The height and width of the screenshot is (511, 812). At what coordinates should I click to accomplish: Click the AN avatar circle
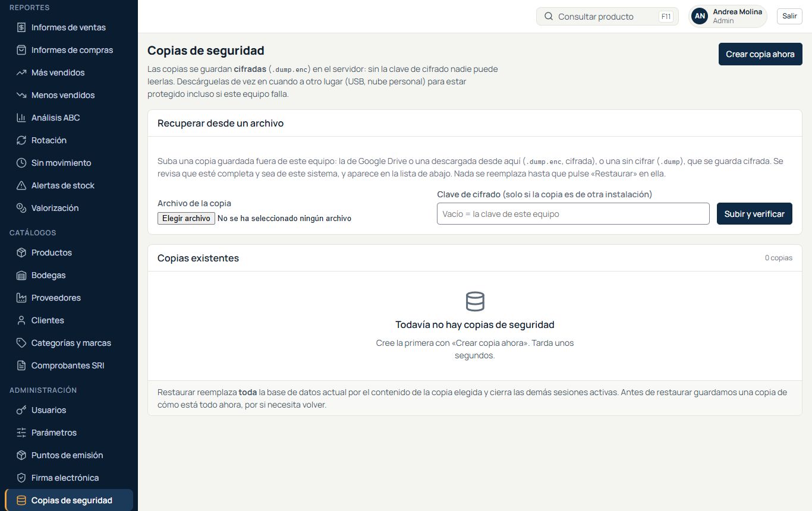click(x=700, y=16)
